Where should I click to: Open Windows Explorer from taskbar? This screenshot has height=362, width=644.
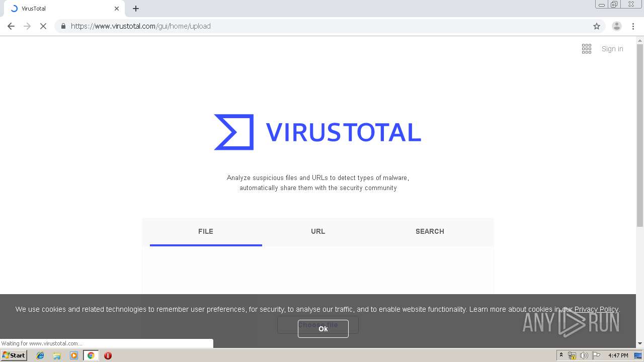coord(57,355)
